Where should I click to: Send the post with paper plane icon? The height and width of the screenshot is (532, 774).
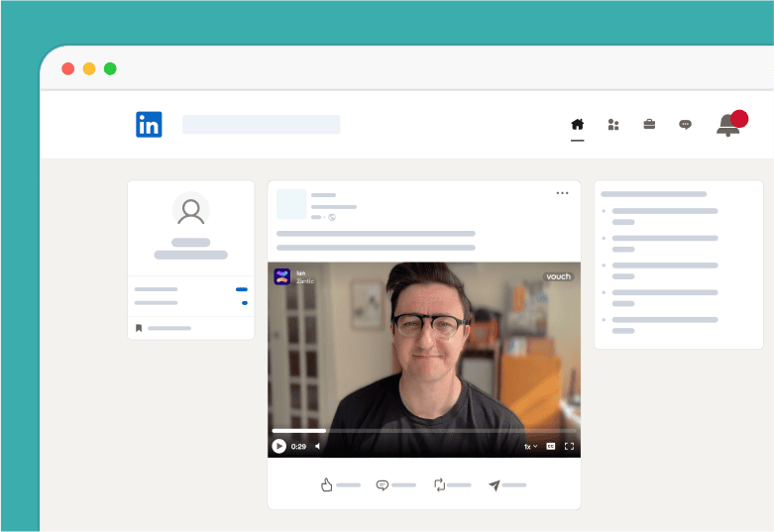coord(495,485)
